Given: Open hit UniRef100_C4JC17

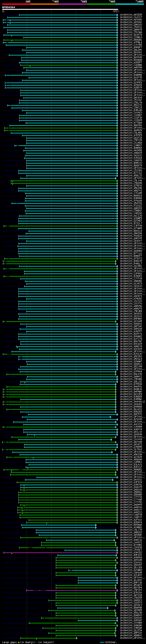Looking at the screenshot, I should point(131,17).
